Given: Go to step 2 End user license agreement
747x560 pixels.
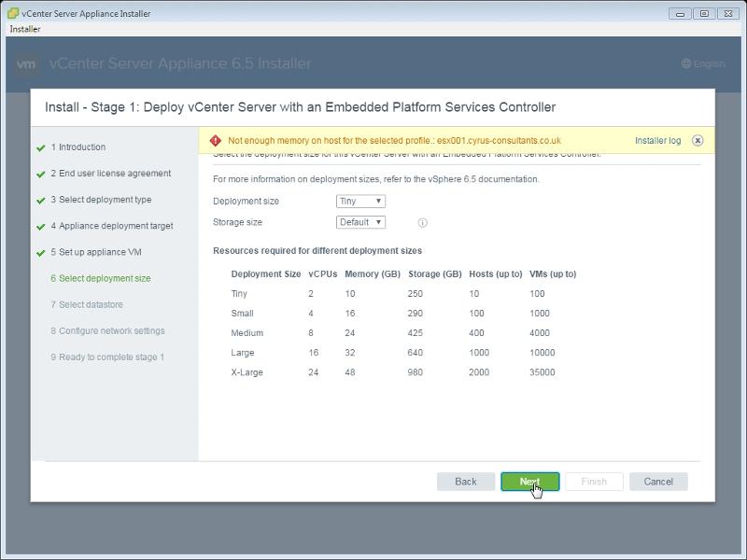Looking at the screenshot, I should tap(110, 174).
